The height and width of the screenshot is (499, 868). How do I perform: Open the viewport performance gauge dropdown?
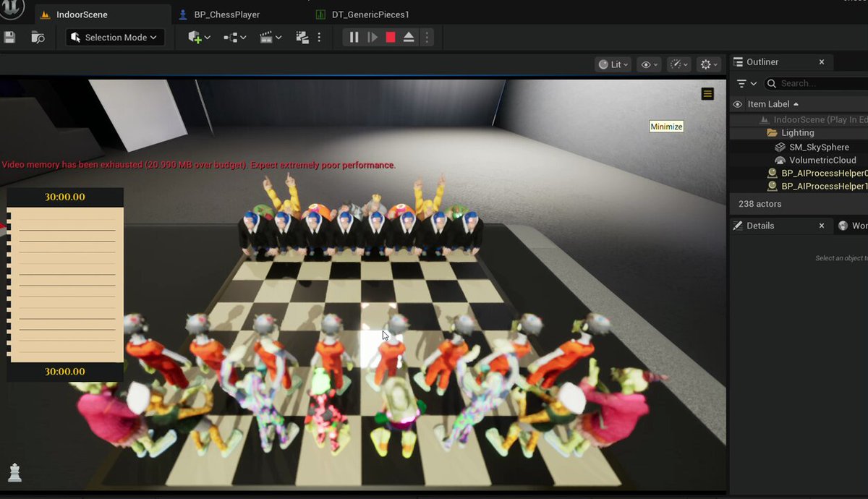[679, 64]
